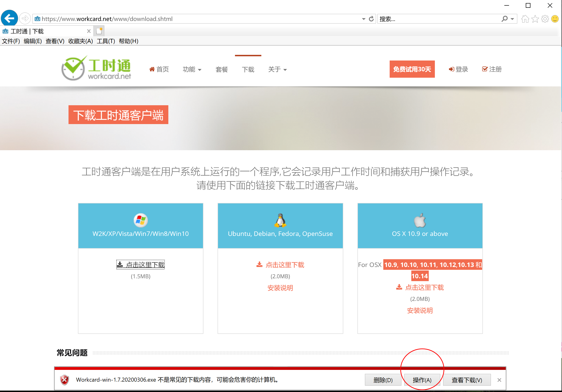This screenshot has width=562, height=392.
Task: Click the favorites star icon
Action: [535, 19]
